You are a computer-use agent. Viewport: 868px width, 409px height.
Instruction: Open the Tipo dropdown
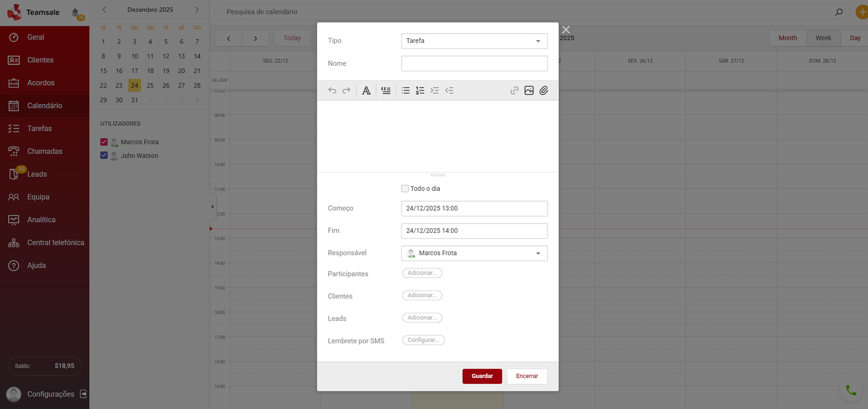point(474,41)
